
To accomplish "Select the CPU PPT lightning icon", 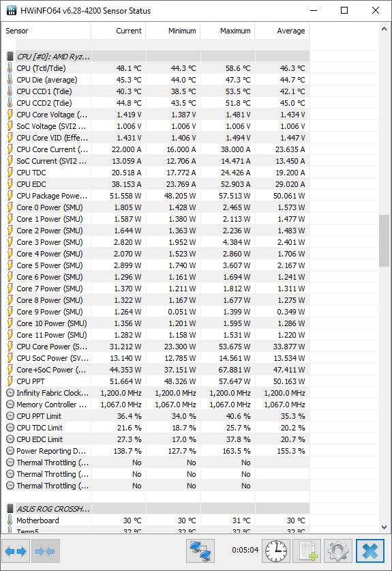I will click(x=10, y=381).
